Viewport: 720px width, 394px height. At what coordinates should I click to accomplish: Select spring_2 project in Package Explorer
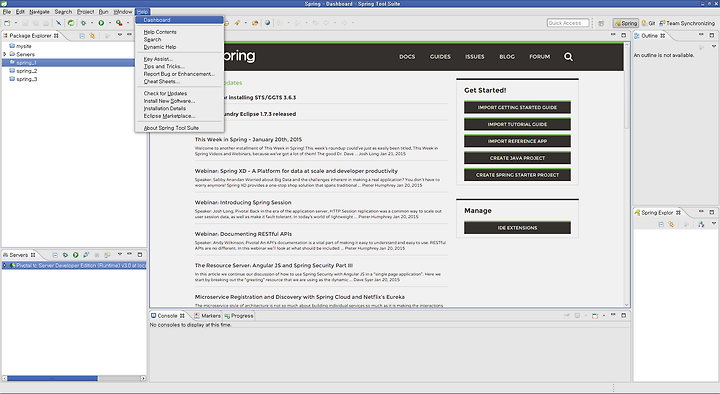(27, 71)
